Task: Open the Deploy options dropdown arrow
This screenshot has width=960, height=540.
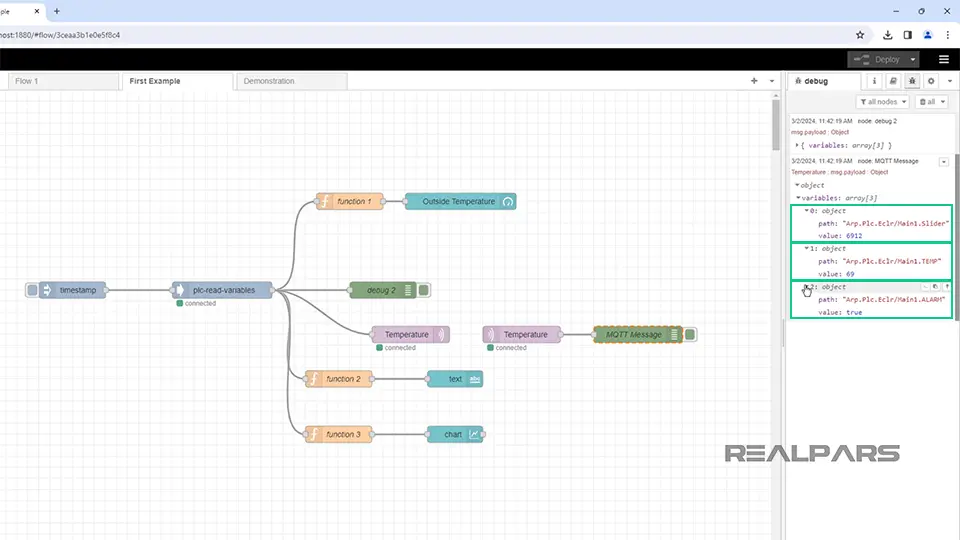Action: (913, 59)
